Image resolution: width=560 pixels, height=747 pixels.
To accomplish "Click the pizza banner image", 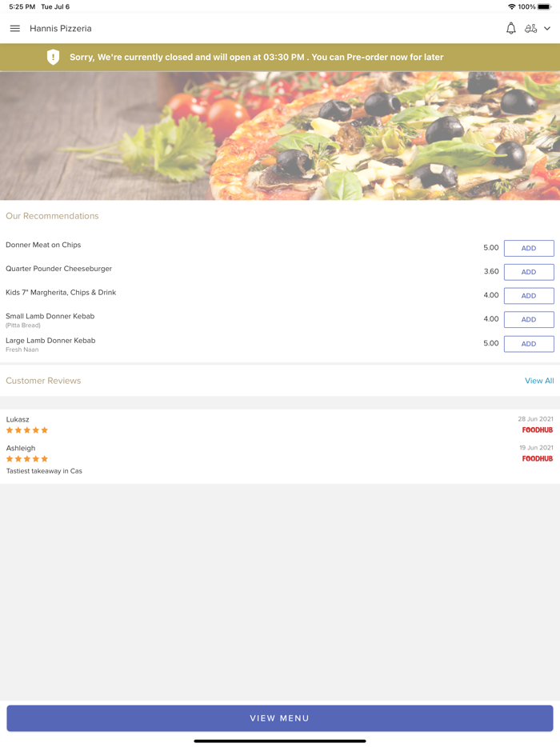I will tap(280, 135).
